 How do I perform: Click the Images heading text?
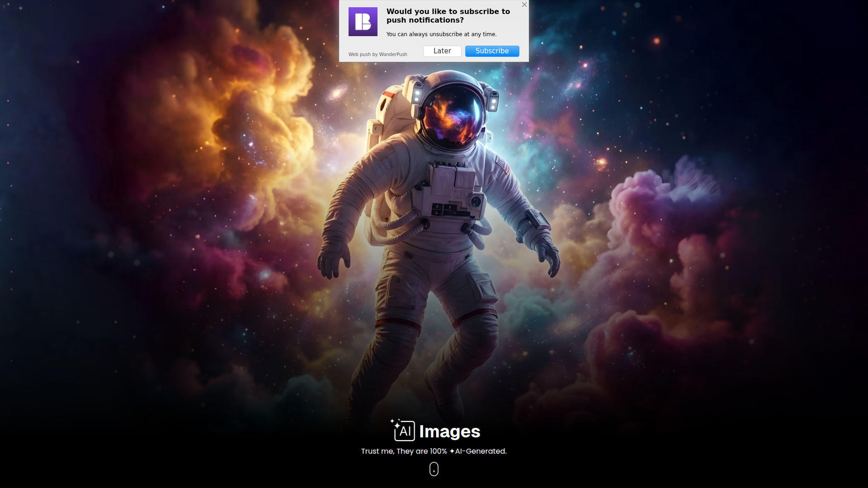point(449,432)
